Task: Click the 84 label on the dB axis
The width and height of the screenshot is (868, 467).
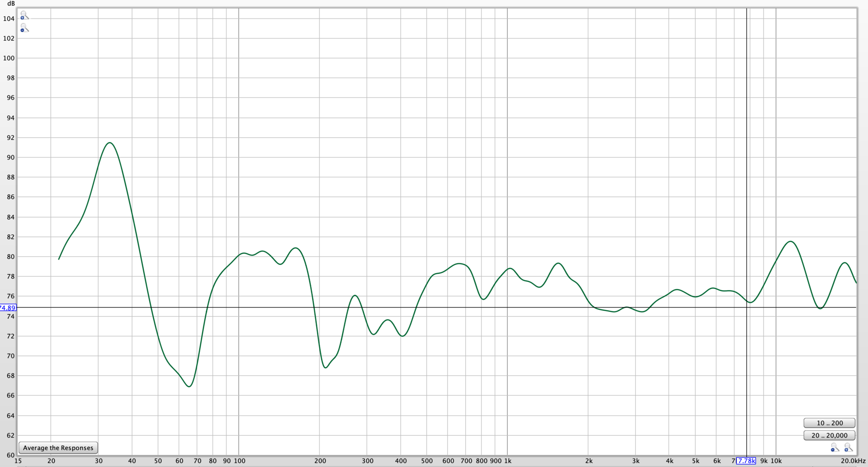Action: [x=10, y=217]
